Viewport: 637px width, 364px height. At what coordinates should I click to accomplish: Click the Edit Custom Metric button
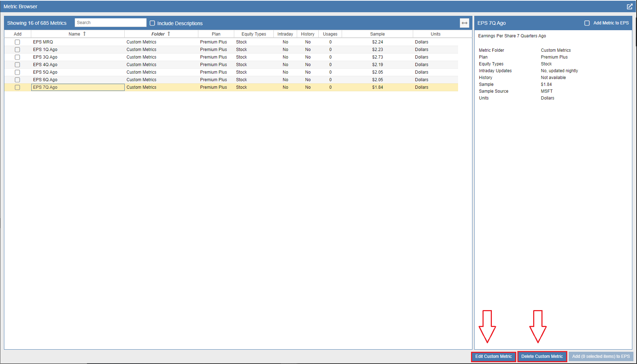[x=494, y=356]
